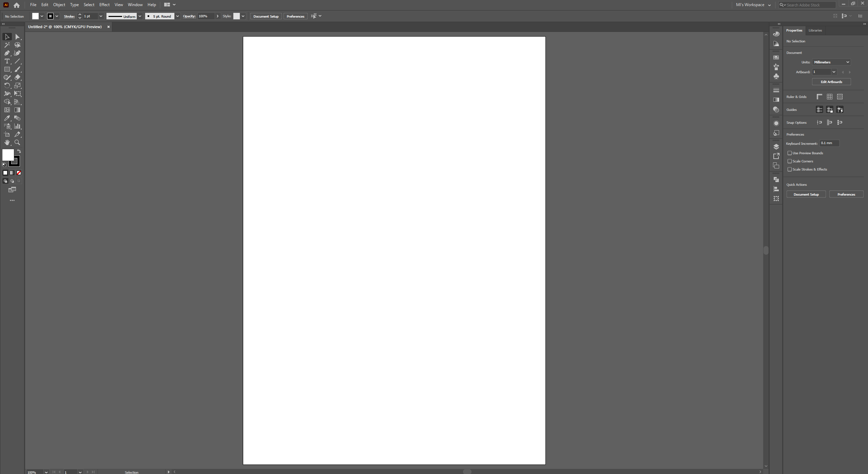Select the Magic Wand tool
This screenshot has width=868, height=474.
coord(7,45)
